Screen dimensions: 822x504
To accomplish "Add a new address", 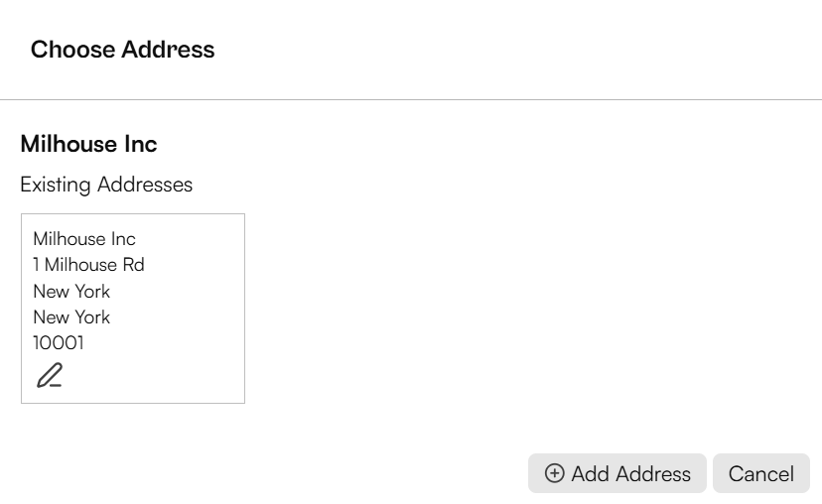I will 617,473.
